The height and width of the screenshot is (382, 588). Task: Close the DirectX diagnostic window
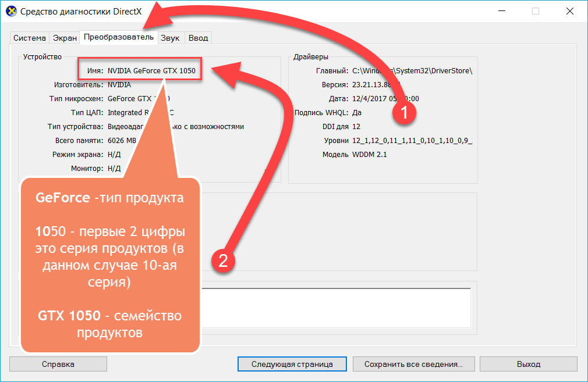[x=569, y=11]
